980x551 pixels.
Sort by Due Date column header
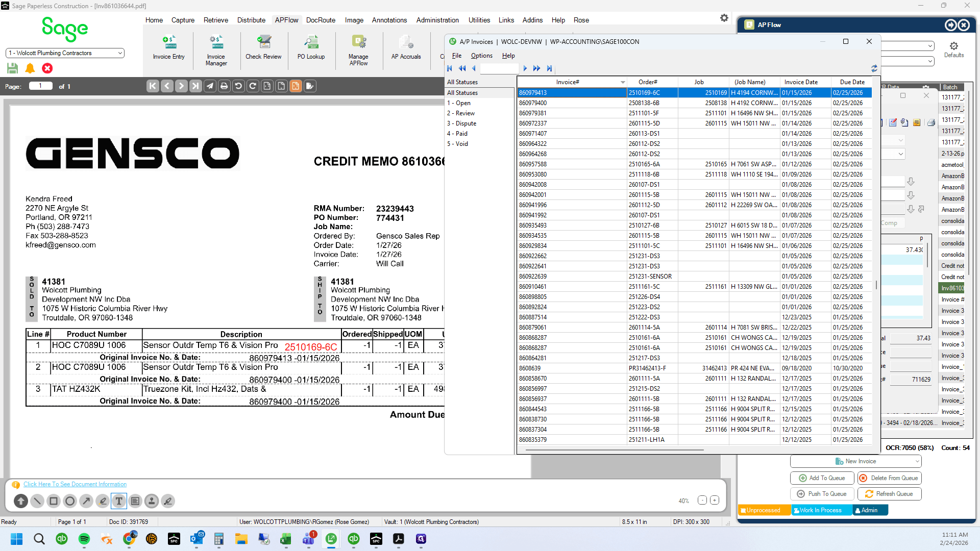(x=852, y=82)
